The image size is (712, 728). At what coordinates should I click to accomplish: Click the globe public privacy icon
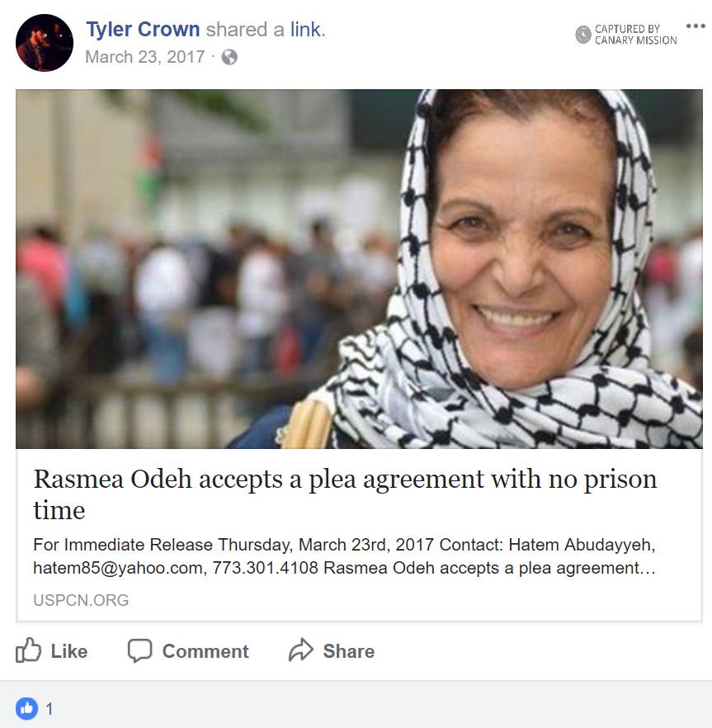(229, 57)
